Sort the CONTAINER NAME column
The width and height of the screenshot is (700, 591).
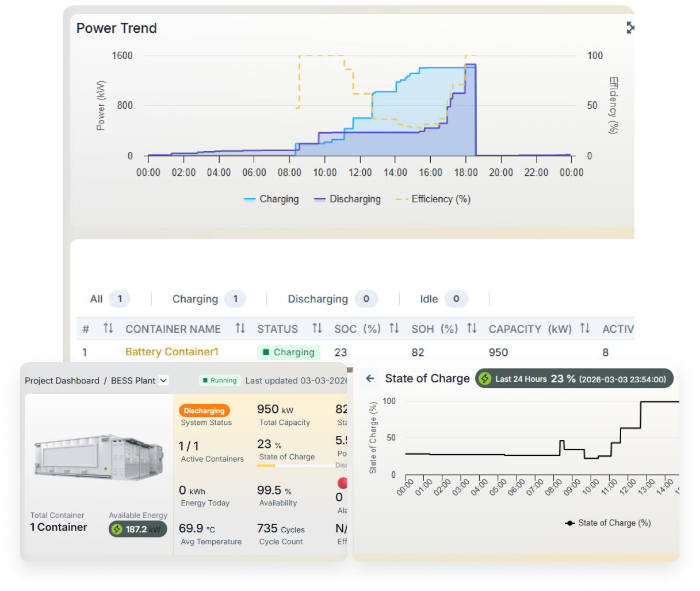coord(240,328)
